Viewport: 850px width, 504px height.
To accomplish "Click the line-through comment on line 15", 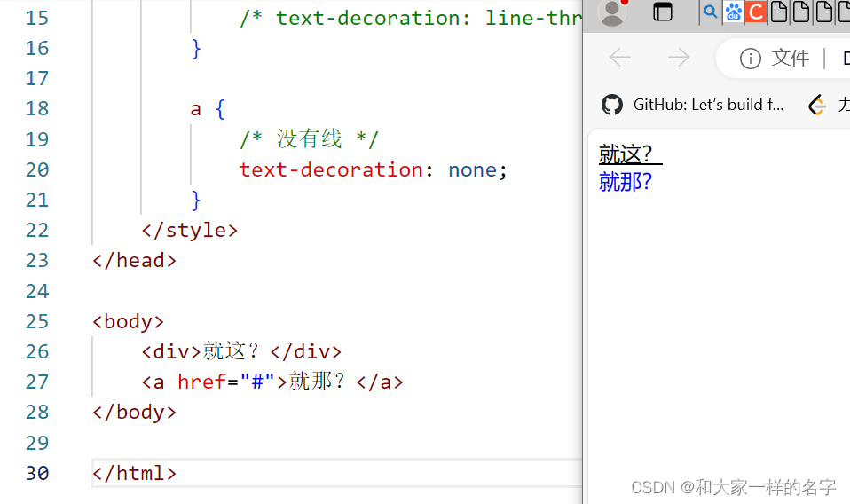I will pos(411,18).
